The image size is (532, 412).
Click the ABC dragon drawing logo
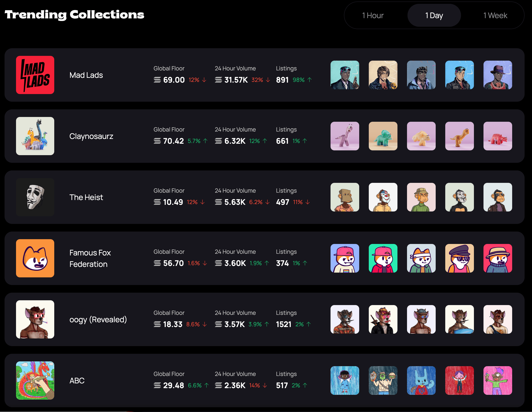tap(35, 380)
